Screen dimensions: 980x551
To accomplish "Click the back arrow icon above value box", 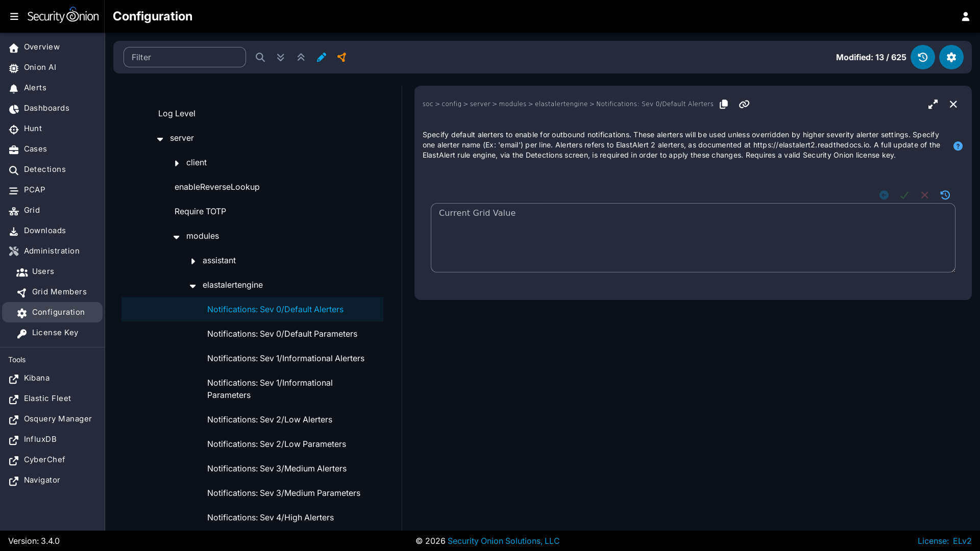I will (884, 195).
